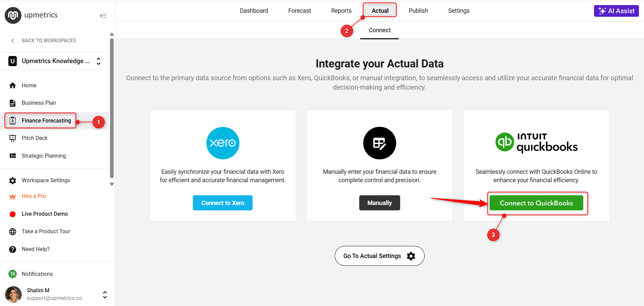Select the Connect sub-tab

tap(380, 30)
